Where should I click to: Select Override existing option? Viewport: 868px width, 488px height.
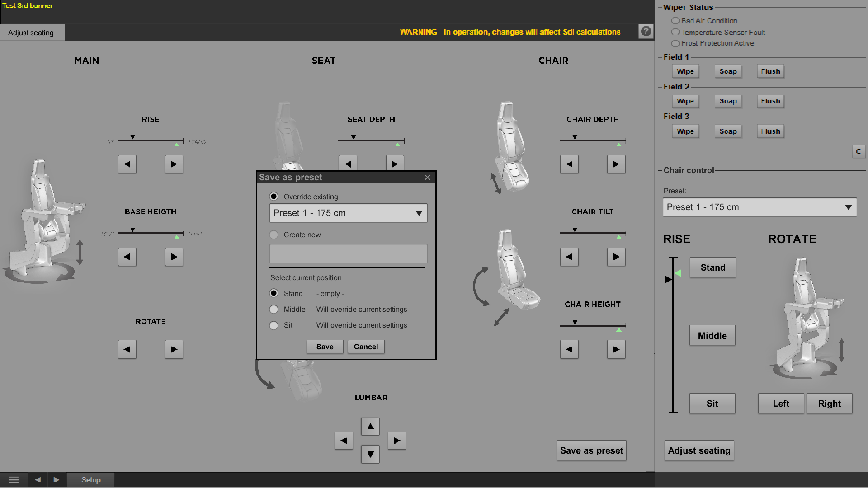[x=274, y=197]
